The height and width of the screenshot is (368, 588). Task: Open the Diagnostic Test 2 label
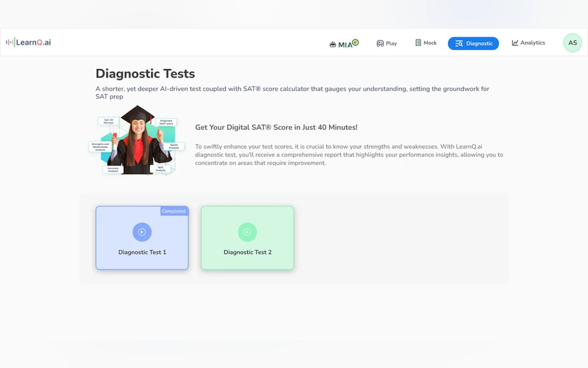247,252
